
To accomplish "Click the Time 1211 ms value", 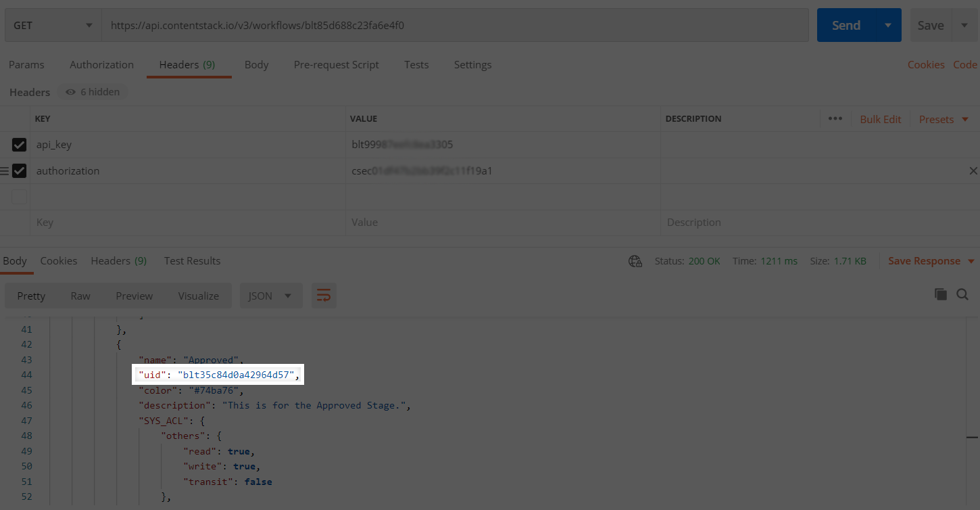I will 779,261.
